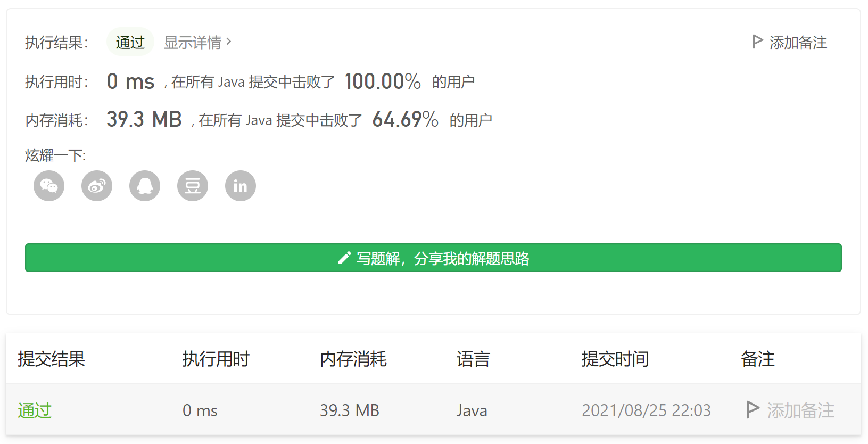
Task: Click the 执行用时 column header
Action: click(x=216, y=359)
